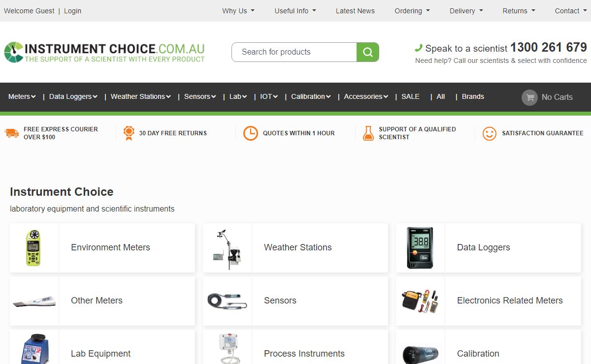Click the green phone icon

coord(419,48)
